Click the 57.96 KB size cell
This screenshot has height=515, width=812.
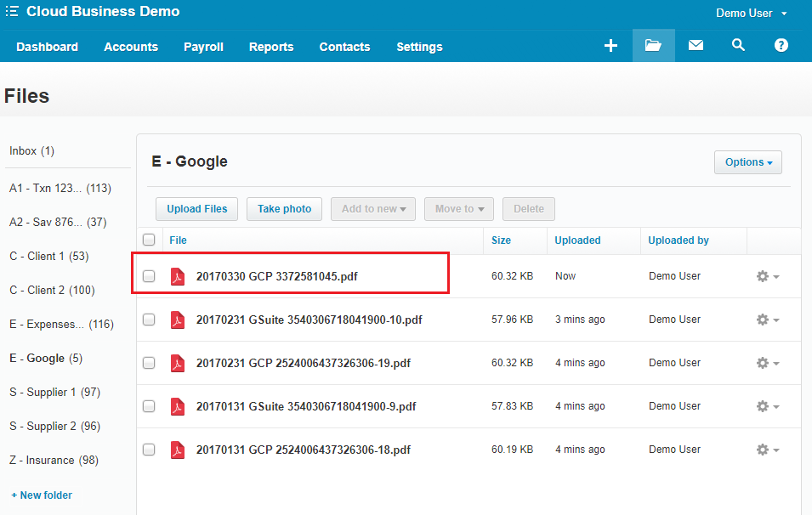coord(512,320)
